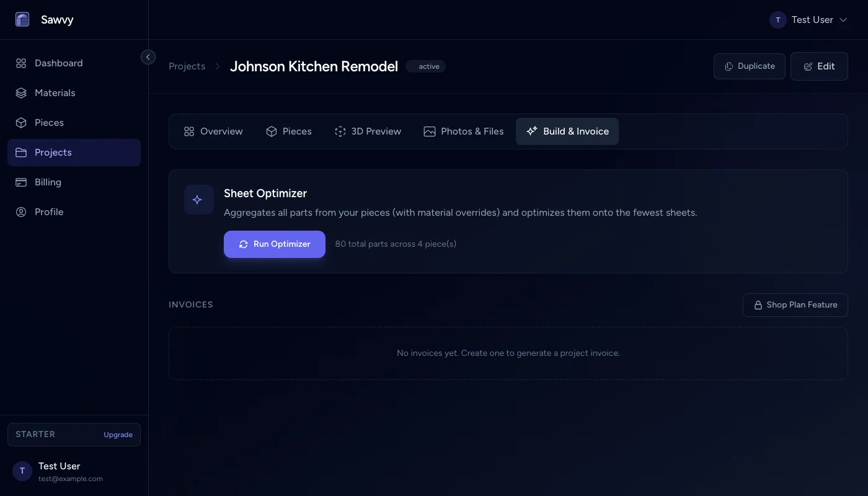Click the Sawvy logo icon

point(22,20)
